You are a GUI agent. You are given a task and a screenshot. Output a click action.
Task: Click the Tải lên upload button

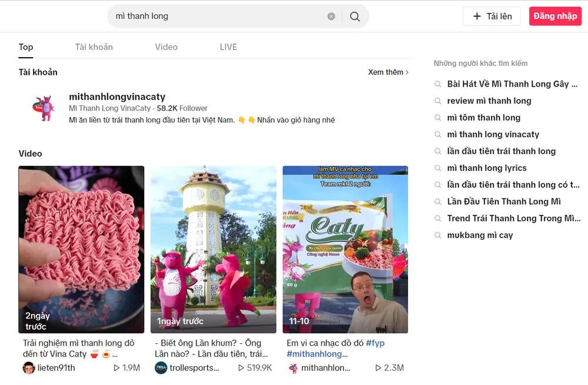click(x=492, y=16)
